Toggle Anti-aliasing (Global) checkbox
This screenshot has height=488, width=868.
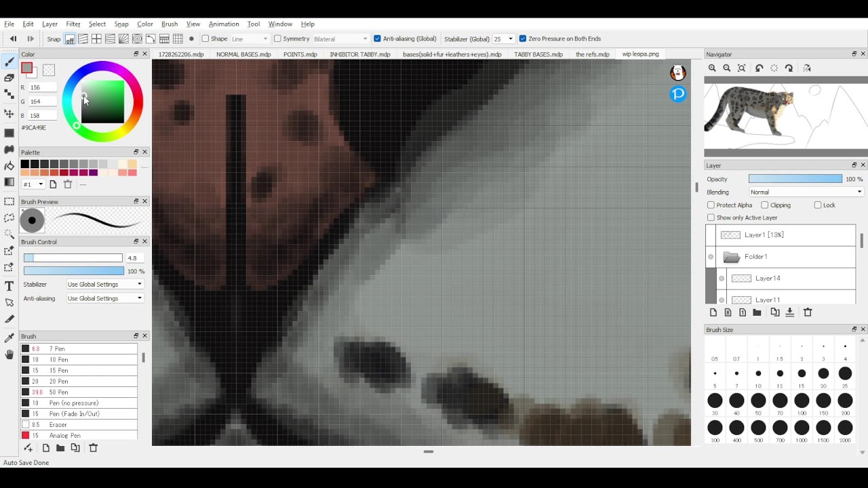tap(377, 39)
